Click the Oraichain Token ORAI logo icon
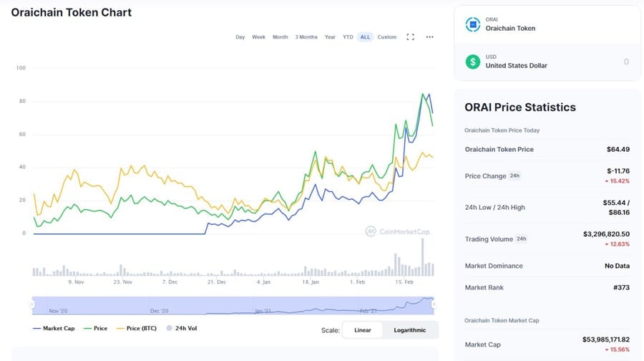The image size is (644, 361). point(472,24)
